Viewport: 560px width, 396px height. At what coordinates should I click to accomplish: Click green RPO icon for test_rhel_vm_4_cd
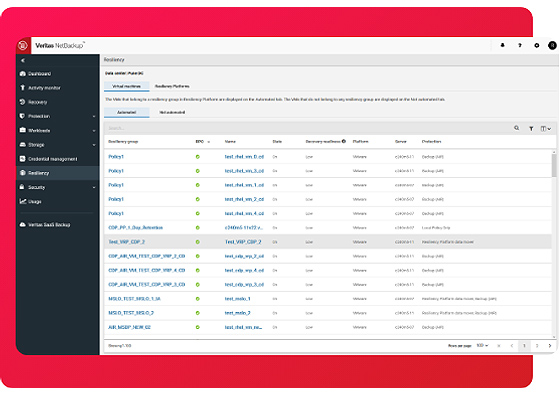pos(198,214)
